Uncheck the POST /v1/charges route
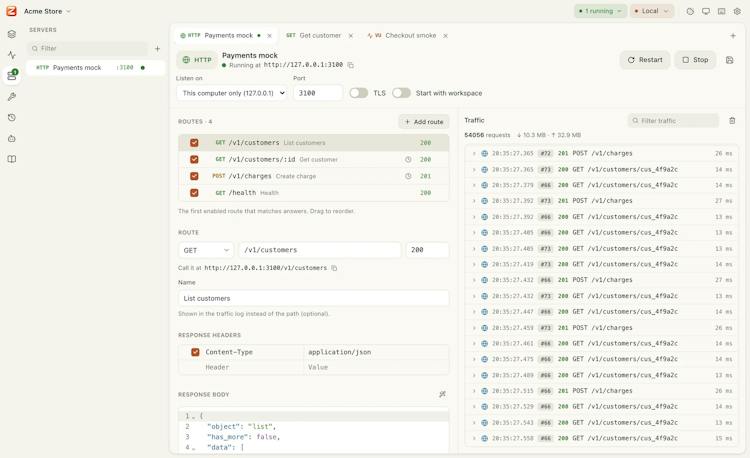This screenshot has height=458, width=750. (x=194, y=176)
